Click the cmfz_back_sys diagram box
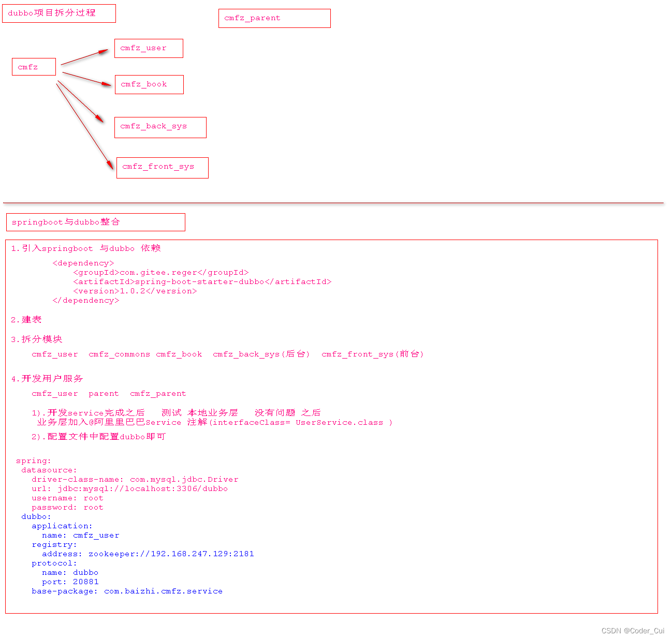 [x=160, y=127]
